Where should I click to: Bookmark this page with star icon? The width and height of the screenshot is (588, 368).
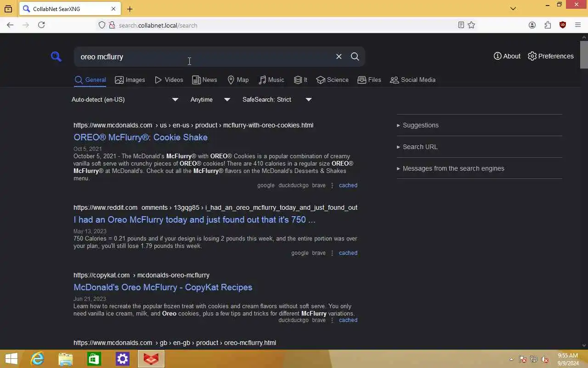pos(471,25)
